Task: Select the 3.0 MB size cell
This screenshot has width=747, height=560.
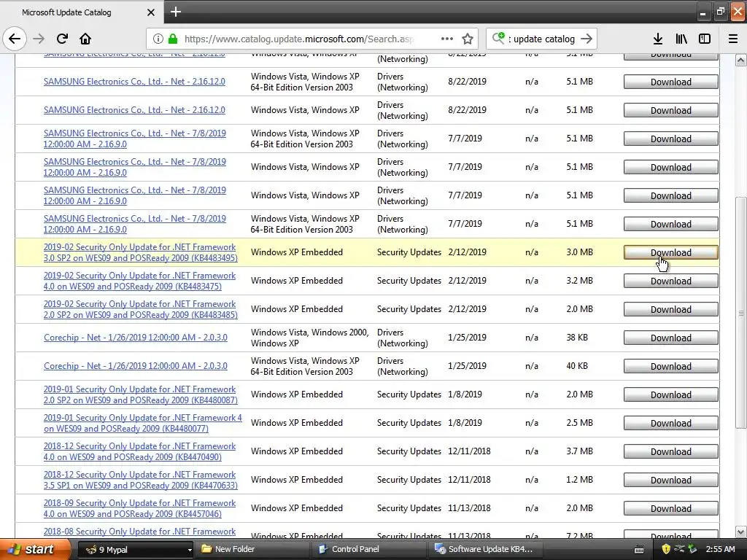Action: coord(579,252)
